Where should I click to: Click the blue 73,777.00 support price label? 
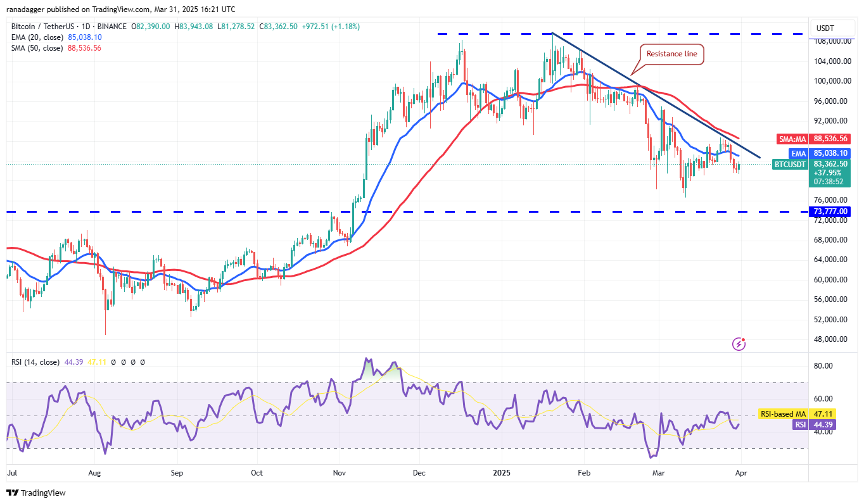coord(830,211)
